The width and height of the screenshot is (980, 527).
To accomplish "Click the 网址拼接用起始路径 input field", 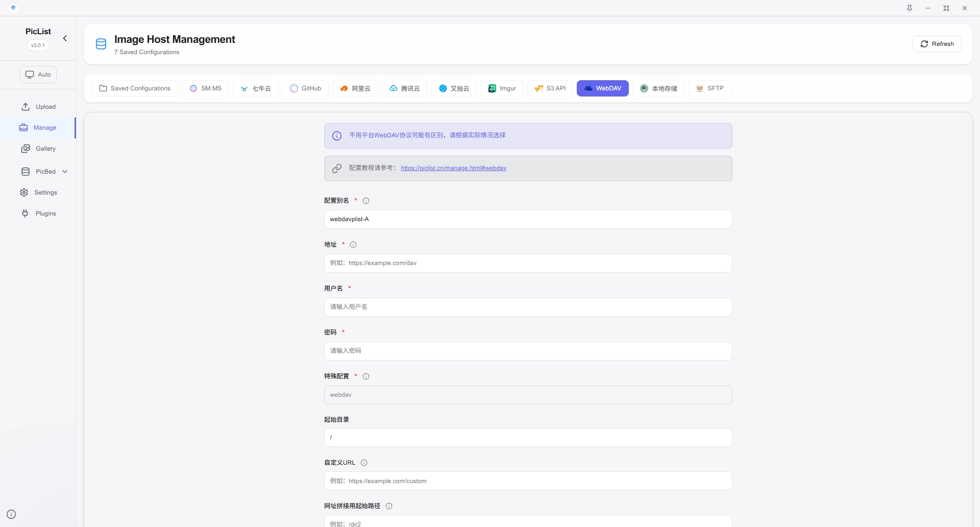I will pos(528,522).
